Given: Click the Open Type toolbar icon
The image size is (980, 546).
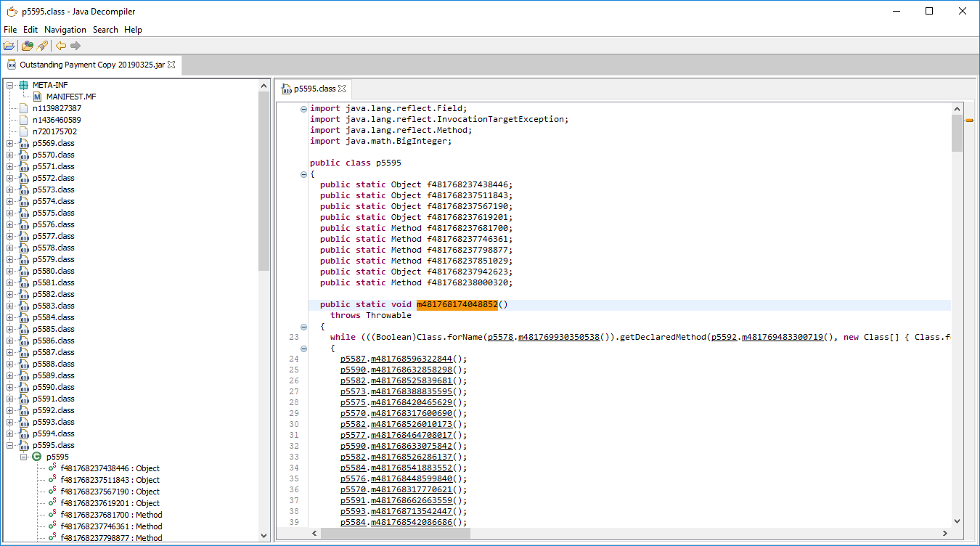Looking at the screenshot, I should [28, 46].
